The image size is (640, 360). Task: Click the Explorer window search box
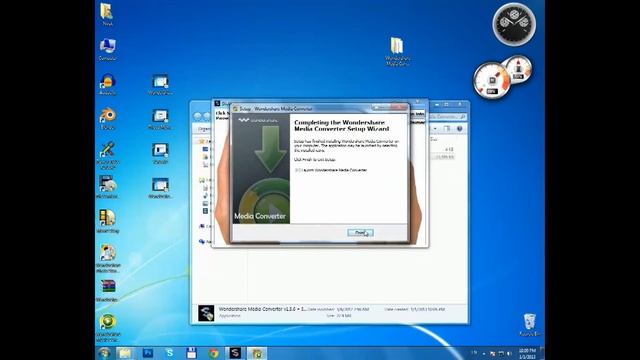447,117
